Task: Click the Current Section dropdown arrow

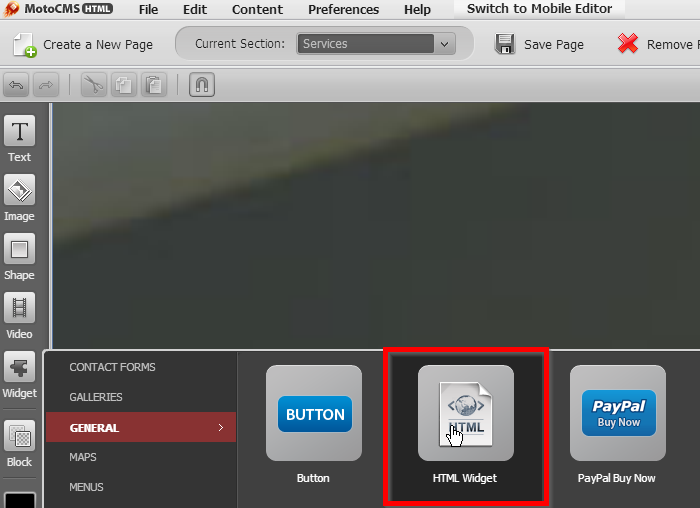Action: pos(444,44)
